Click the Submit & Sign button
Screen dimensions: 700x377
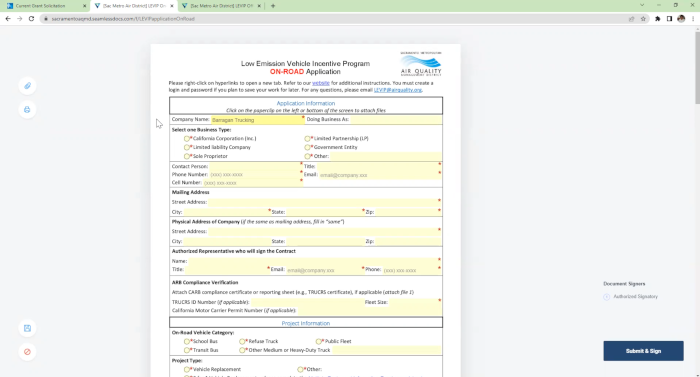coord(643,351)
